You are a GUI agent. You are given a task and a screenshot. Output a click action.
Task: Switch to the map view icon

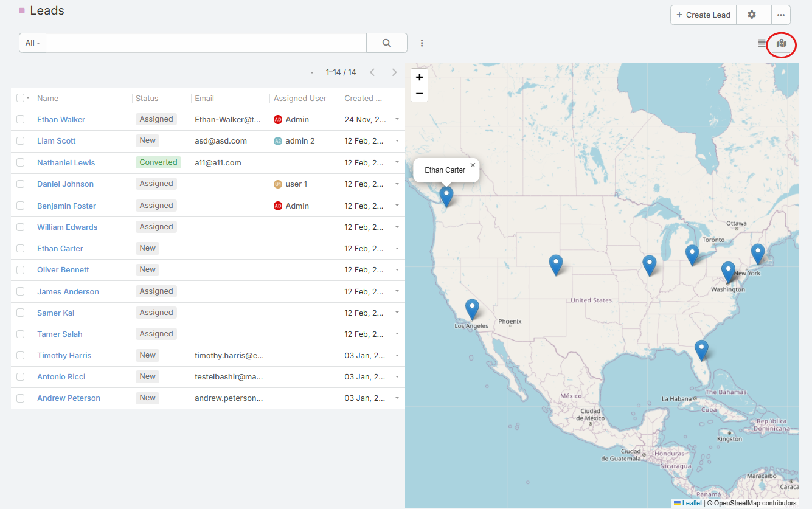(x=782, y=43)
